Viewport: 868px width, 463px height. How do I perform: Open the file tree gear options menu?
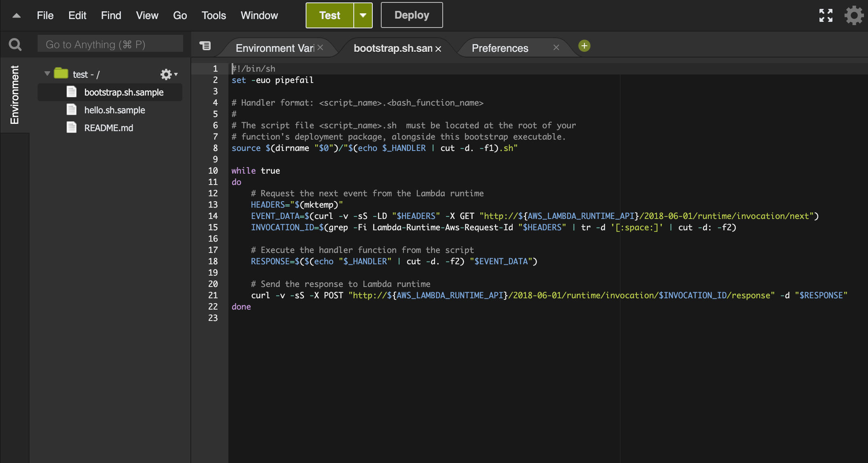(x=169, y=74)
